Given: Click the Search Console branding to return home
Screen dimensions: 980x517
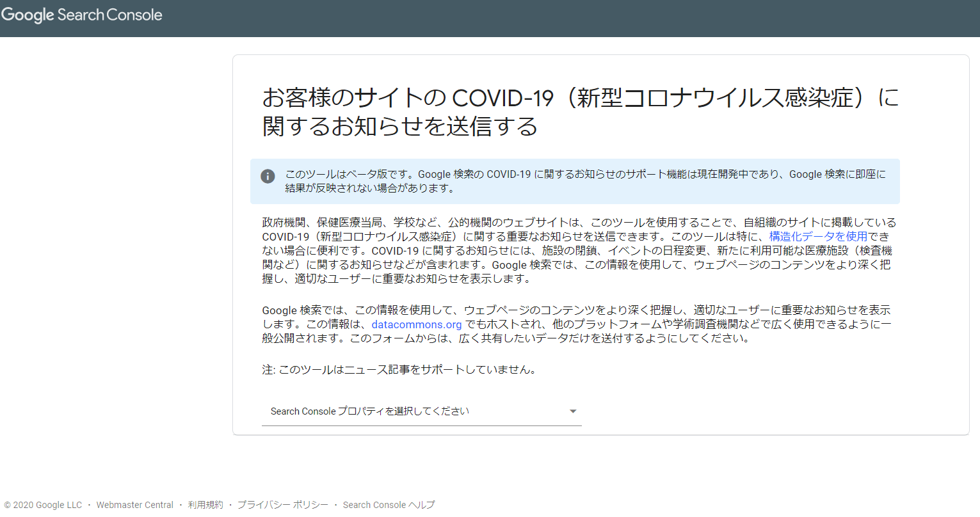Looking at the screenshot, I should (x=81, y=14).
